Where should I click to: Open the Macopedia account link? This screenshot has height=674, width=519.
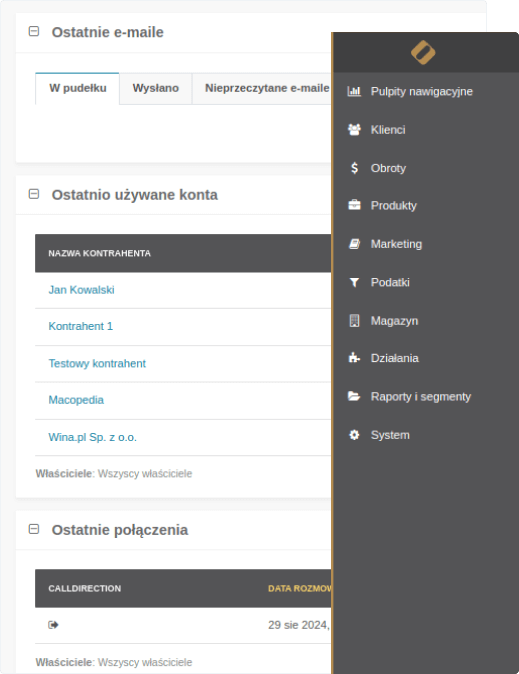(x=76, y=400)
